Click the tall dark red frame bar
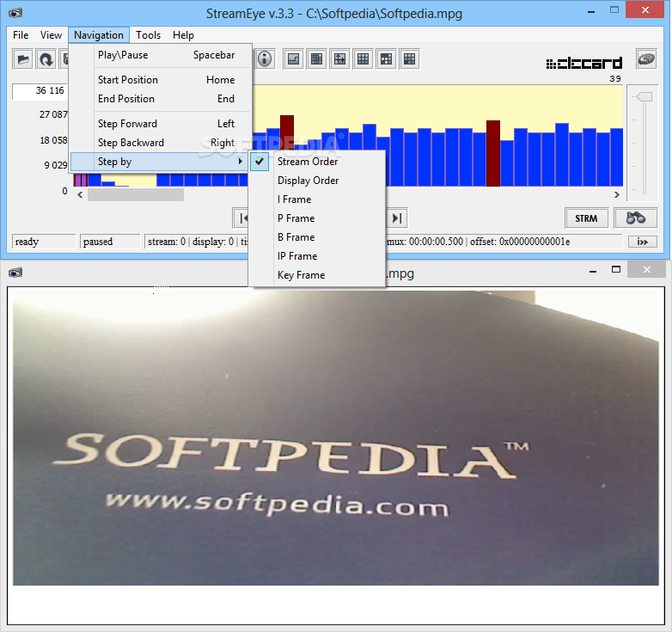This screenshot has height=632, width=672. click(x=287, y=132)
